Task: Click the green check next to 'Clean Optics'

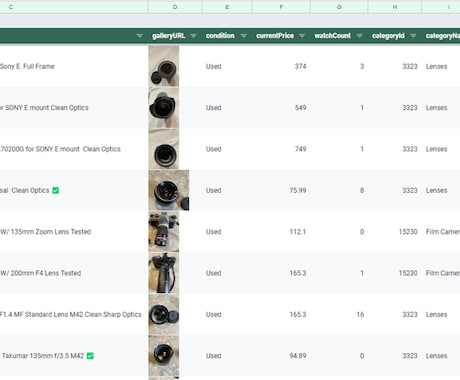Action: [56, 190]
